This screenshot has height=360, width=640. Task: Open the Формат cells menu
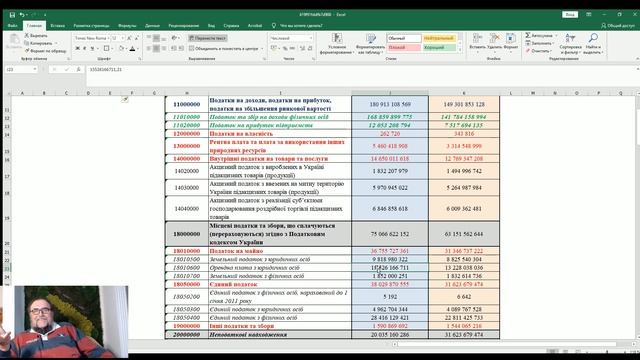(x=510, y=42)
